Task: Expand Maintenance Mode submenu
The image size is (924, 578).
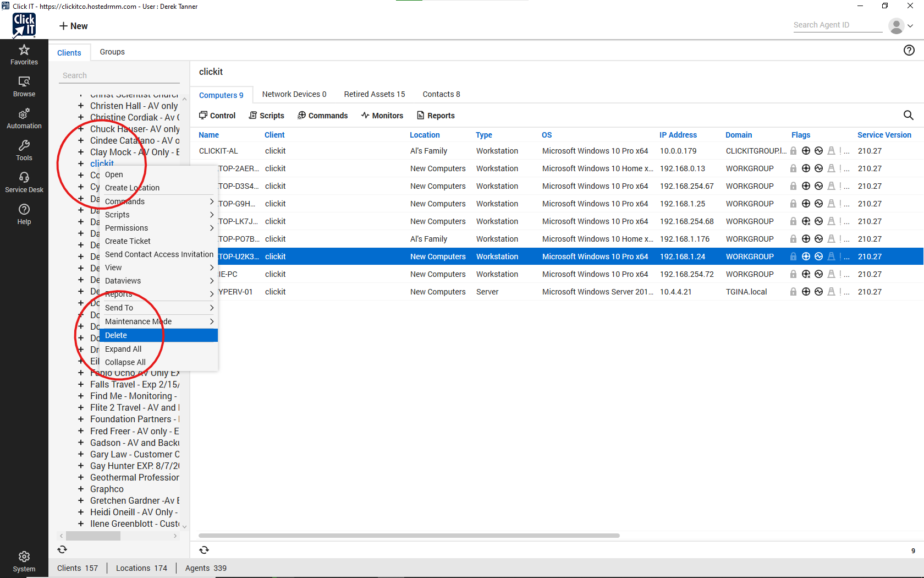Action: (158, 321)
